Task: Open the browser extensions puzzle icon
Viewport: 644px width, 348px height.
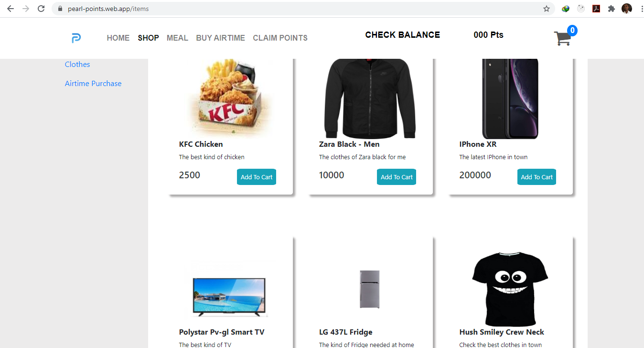Action: point(611,9)
